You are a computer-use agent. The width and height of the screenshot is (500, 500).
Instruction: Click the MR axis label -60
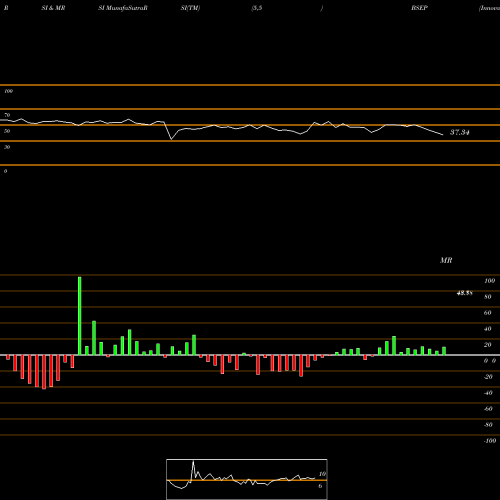(488, 409)
